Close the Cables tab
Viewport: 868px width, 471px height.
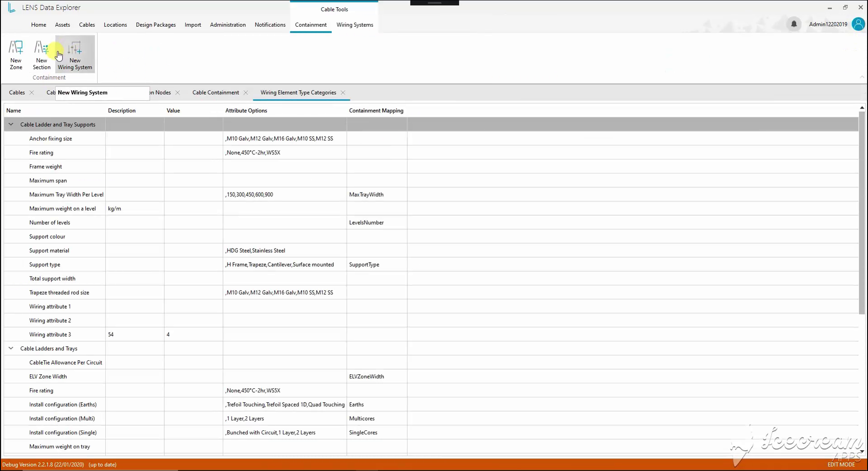[32, 93]
